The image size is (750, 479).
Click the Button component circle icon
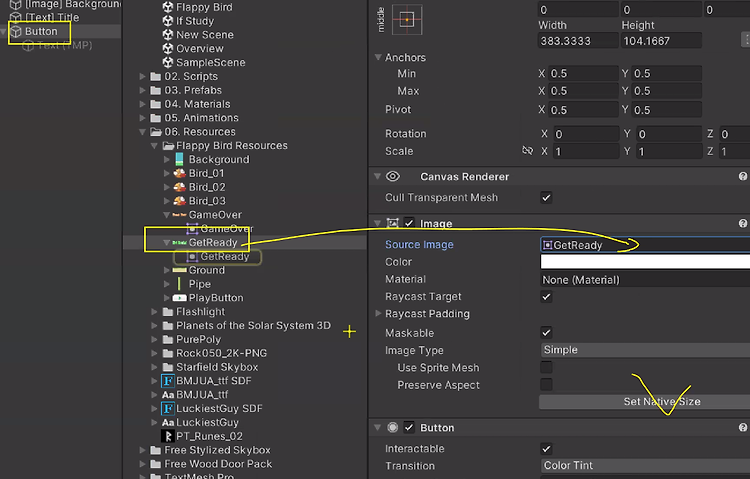coord(393,427)
